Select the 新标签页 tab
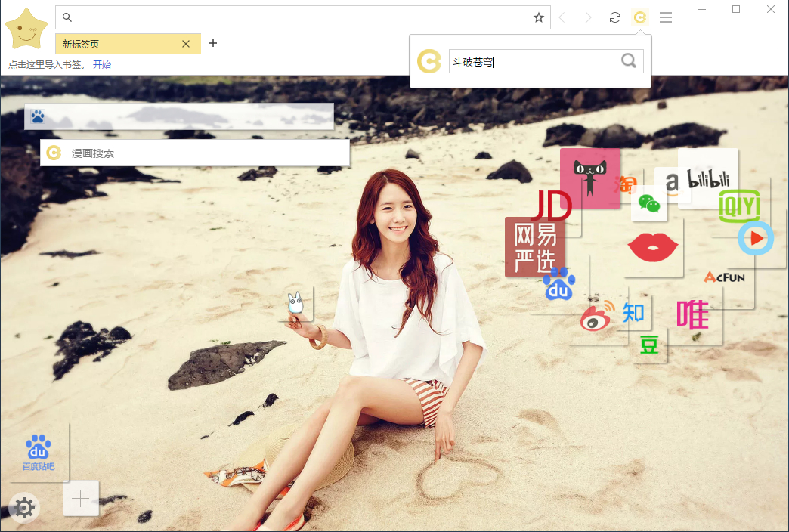Image resolution: width=789 pixels, height=532 pixels. pos(113,44)
